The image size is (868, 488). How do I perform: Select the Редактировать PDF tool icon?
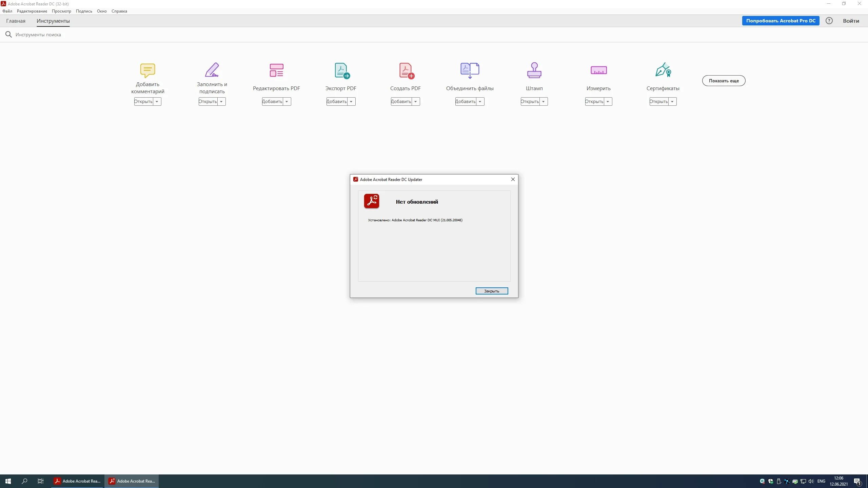pyautogui.click(x=276, y=70)
